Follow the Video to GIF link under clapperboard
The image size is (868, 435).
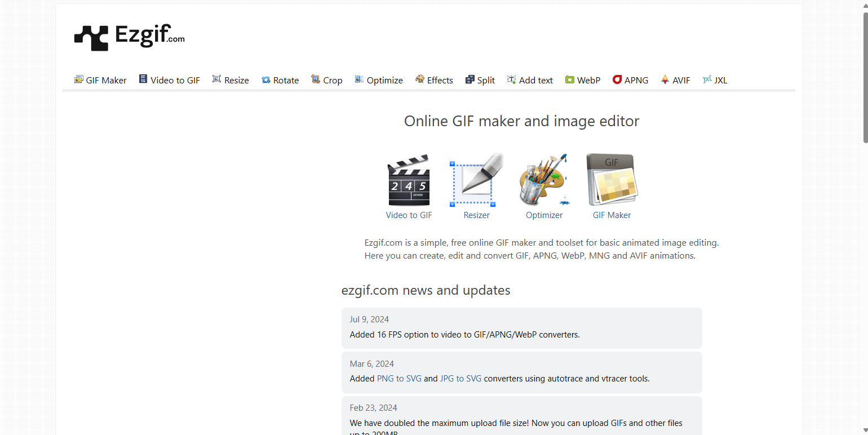pos(409,215)
